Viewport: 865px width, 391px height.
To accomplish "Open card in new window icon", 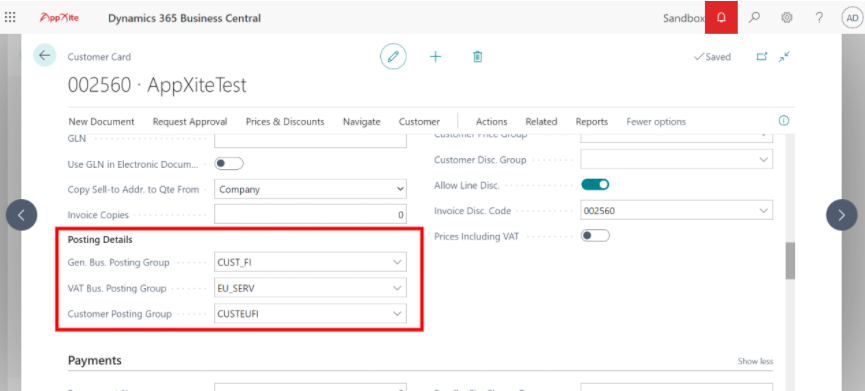I will (x=762, y=56).
